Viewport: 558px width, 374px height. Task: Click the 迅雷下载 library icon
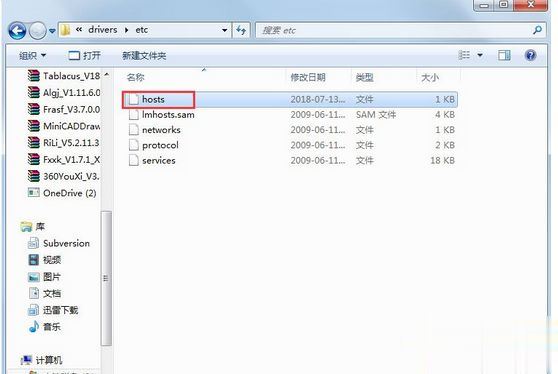pos(33,310)
